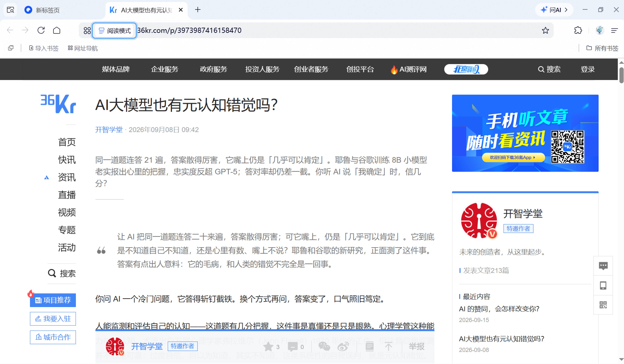This screenshot has width=624, height=364.
Task: Click the page vertical scrollbar thumb
Action: coord(621,75)
